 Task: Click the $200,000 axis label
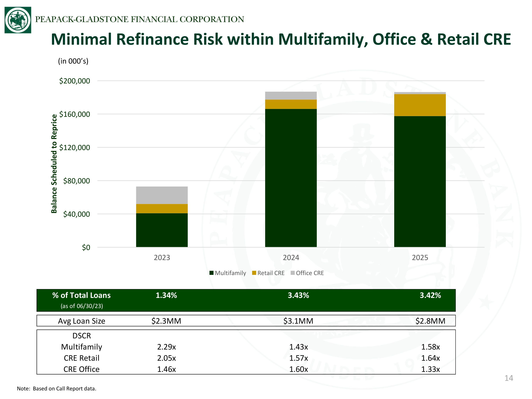coord(75,81)
